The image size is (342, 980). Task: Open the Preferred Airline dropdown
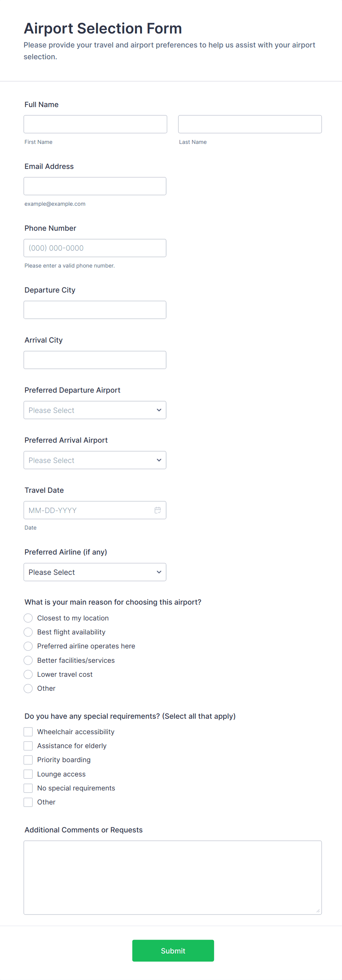[95, 572]
